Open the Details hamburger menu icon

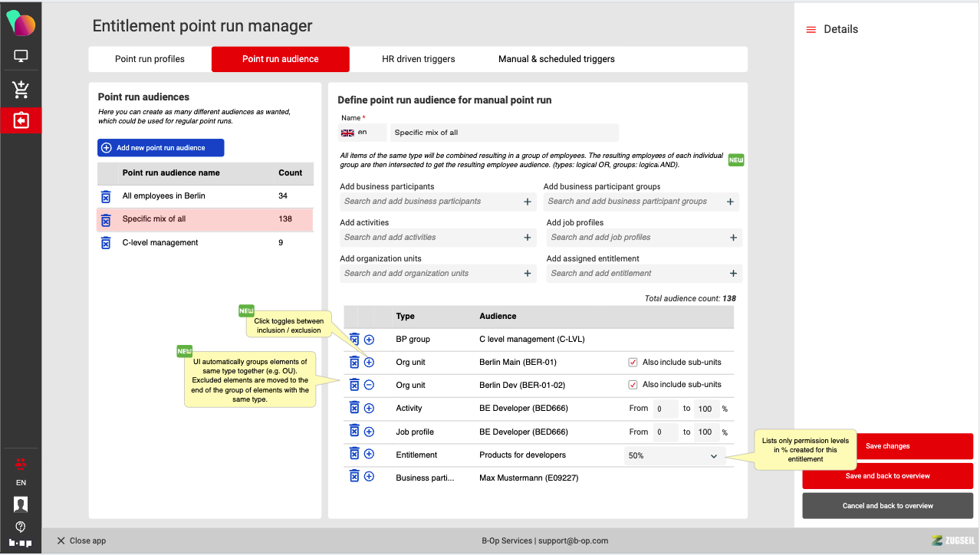[x=811, y=30]
